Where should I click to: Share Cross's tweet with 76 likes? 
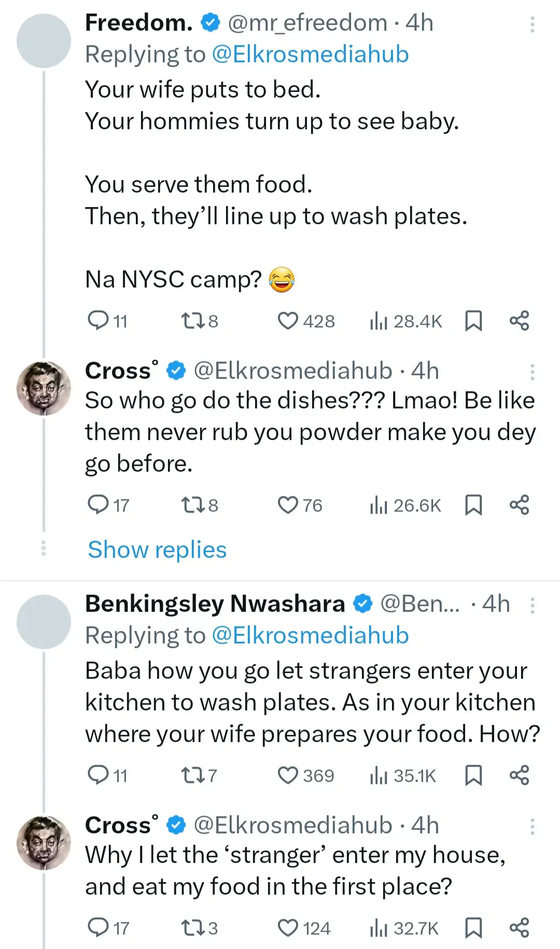pos(519,505)
